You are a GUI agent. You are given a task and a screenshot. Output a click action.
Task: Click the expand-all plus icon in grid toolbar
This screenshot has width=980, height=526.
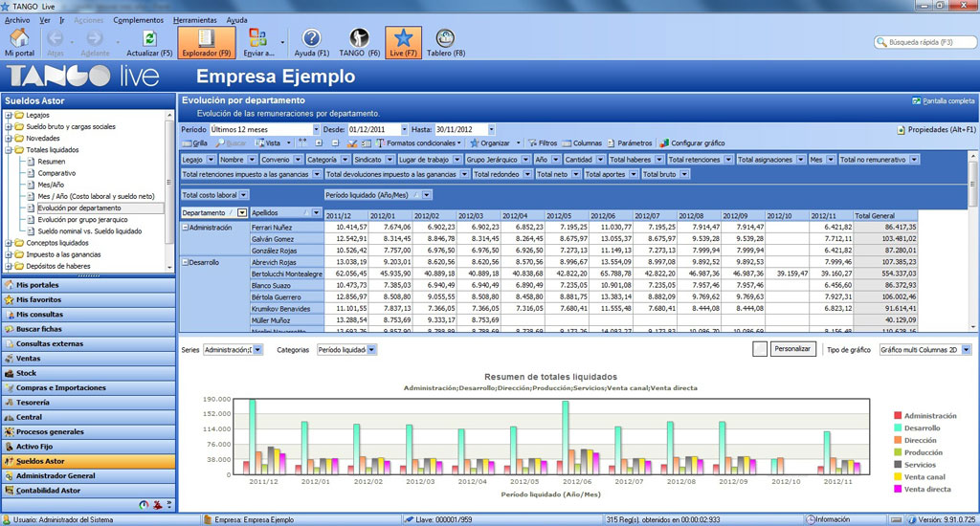click(x=319, y=143)
